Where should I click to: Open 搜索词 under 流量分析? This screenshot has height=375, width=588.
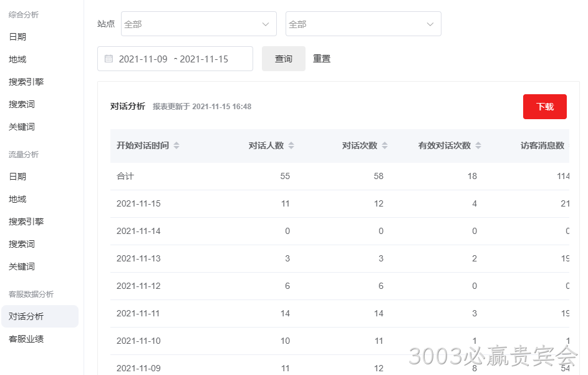click(22, 244)
